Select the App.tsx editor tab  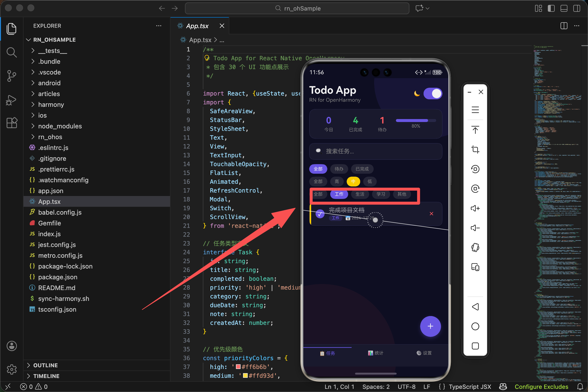(197, 26)
